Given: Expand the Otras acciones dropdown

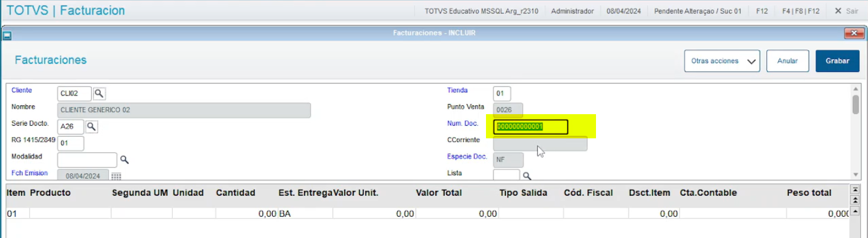Looking at the screenshot, I should (722, 61).
